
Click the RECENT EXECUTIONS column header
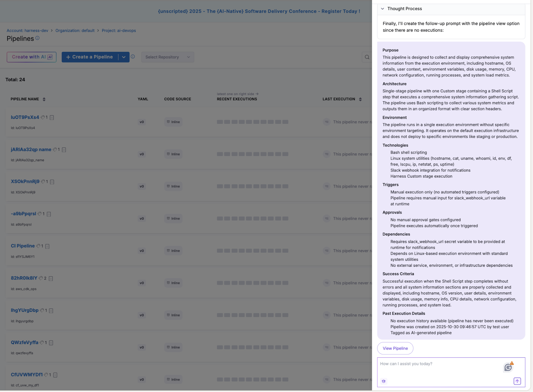(237, 99)
